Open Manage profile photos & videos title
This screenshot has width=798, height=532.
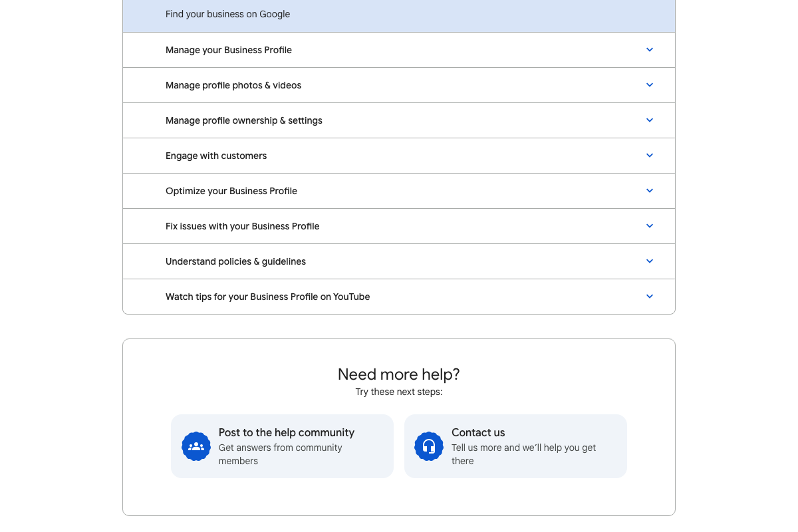(233, 85)
